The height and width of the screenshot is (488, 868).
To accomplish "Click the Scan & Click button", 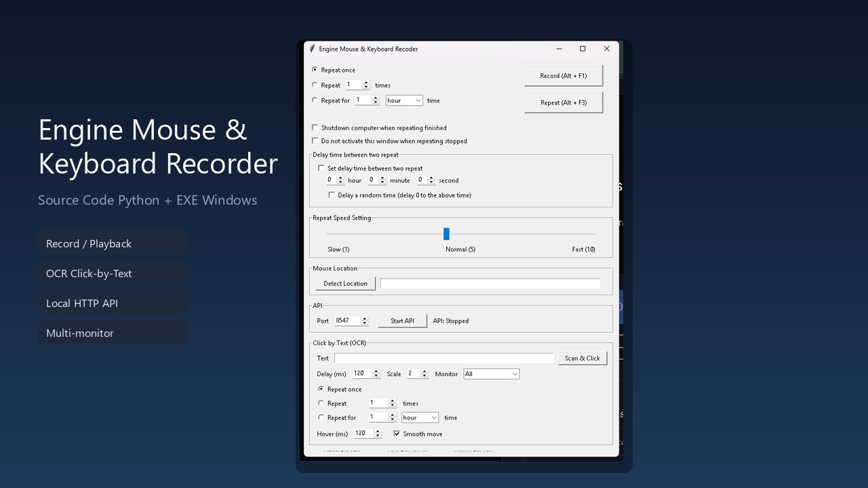I will pos(583,359).
